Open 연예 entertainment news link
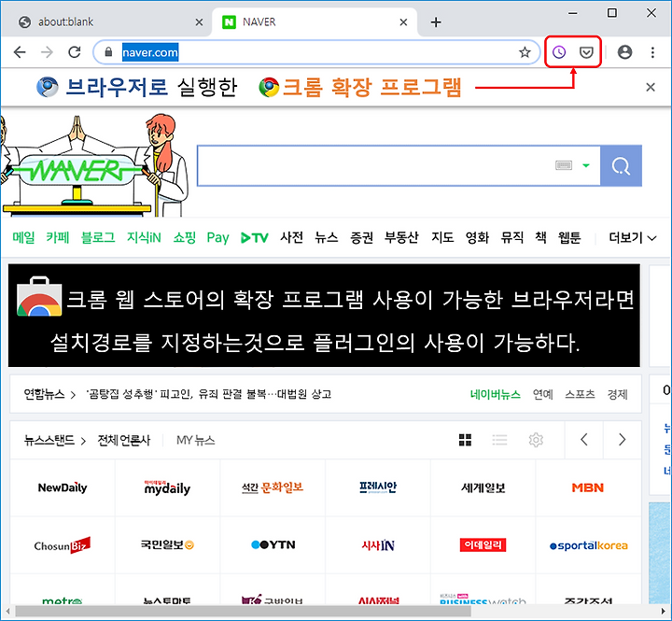 [542, 394]
